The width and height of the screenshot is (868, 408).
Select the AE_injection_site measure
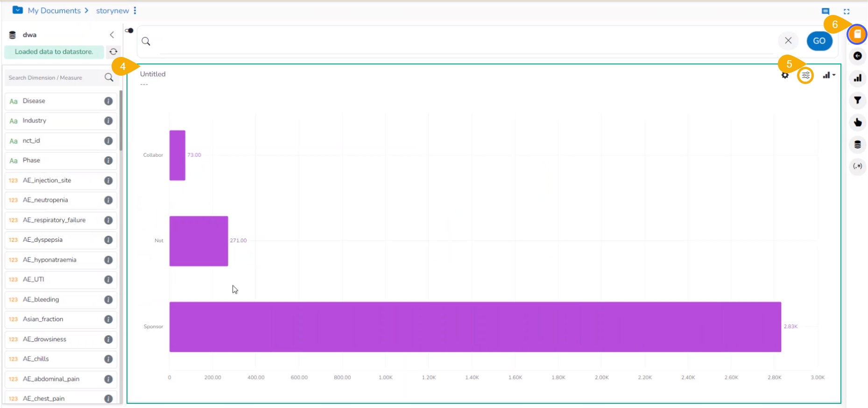click(61, 180)
